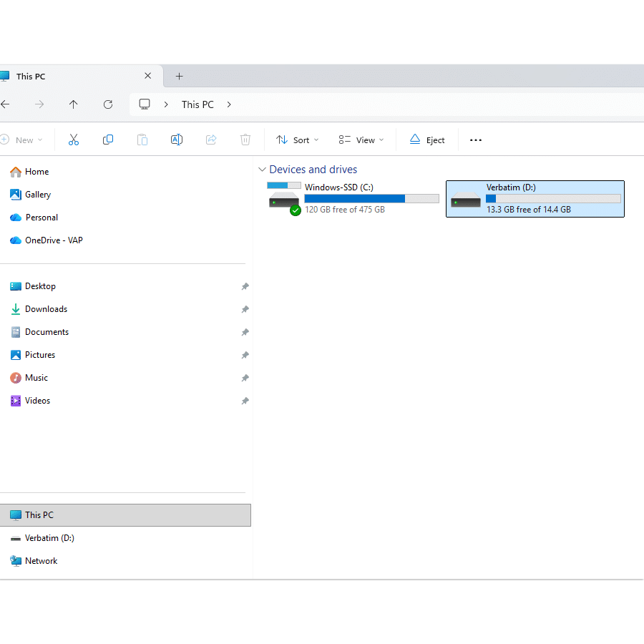Screen dimensions: 644x644
Task: Select This PC in navigation pane
Action: pos(125,515)
